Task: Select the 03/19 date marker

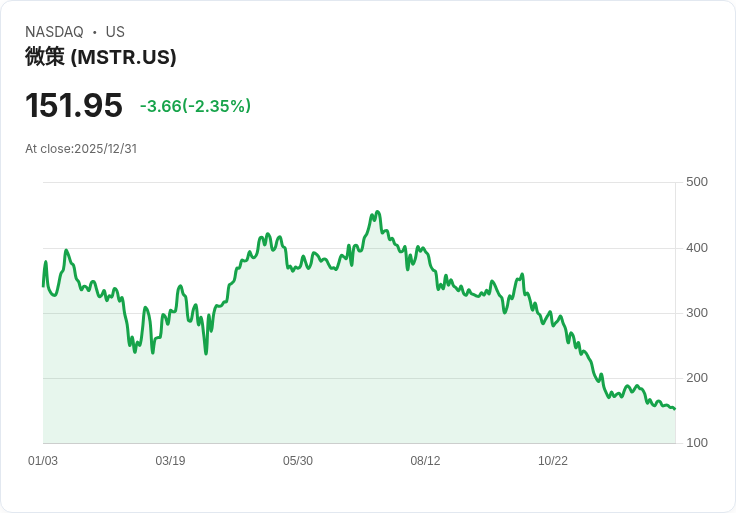Action: tap(170, 461)
